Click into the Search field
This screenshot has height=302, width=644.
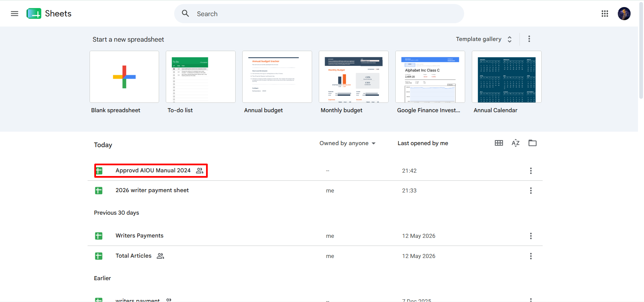coord(319,13)
